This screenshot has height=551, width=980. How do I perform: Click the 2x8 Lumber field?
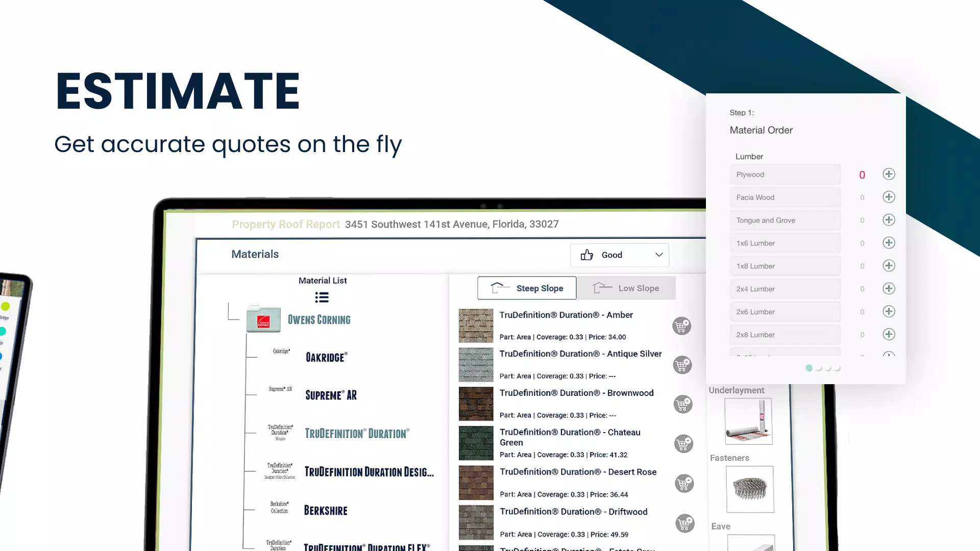pyautogui.click(x=785, y=335)
